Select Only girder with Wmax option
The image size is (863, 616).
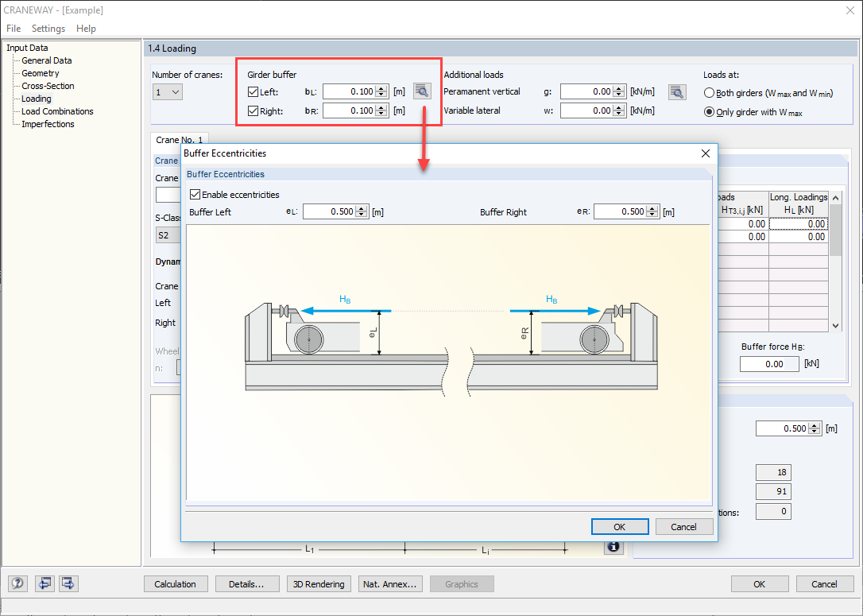click(709, 112)
